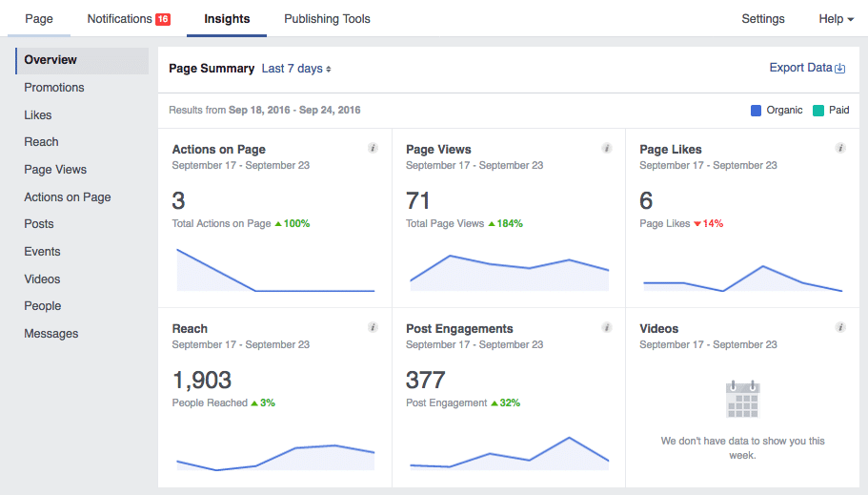
Task: Click the Reach line chart
Action: [275, 457]
